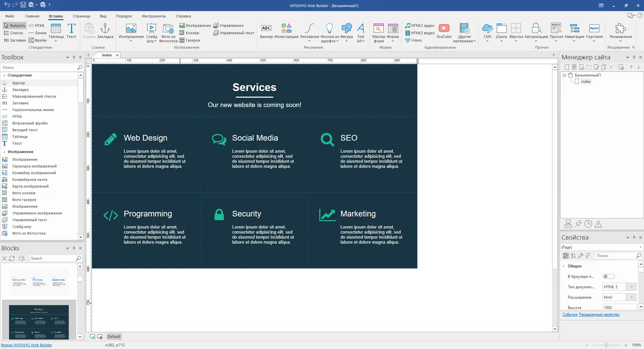Screen dimensions: 644x349
Task: Click the Высота value field
Action: pos(619,308)
